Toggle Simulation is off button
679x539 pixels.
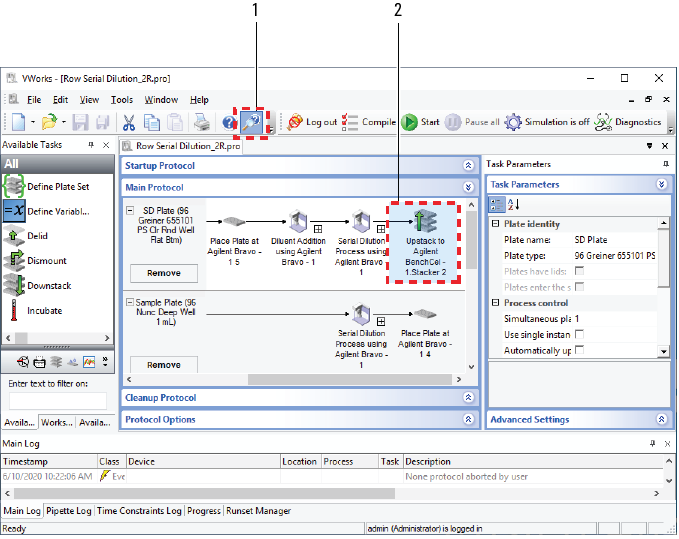(547, 122)
